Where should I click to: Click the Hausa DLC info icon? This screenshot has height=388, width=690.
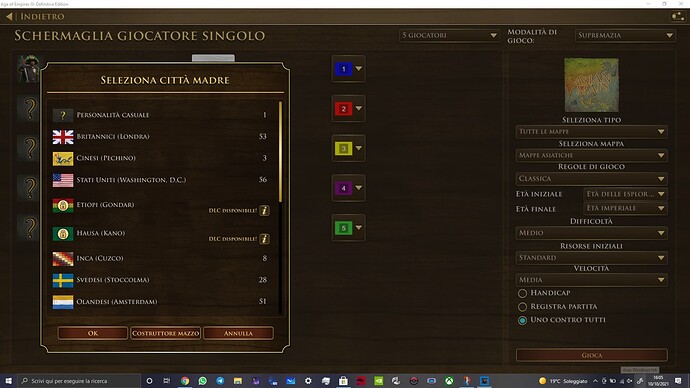264,239
